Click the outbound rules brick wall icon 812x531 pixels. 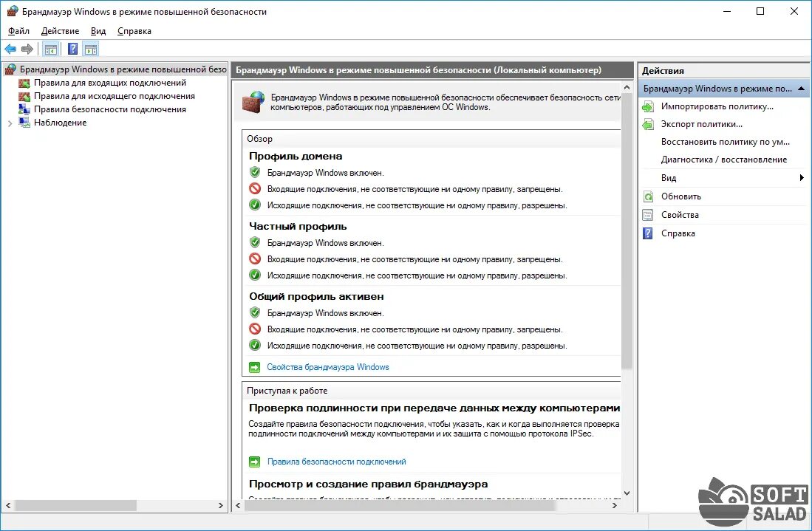click(24, 96)
